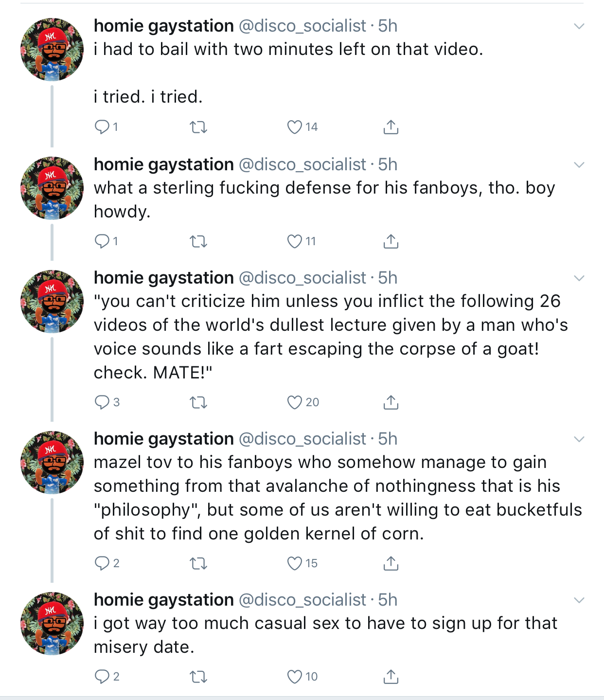Reply to the 'i tried. i tried.' tweet

point(102,127)
